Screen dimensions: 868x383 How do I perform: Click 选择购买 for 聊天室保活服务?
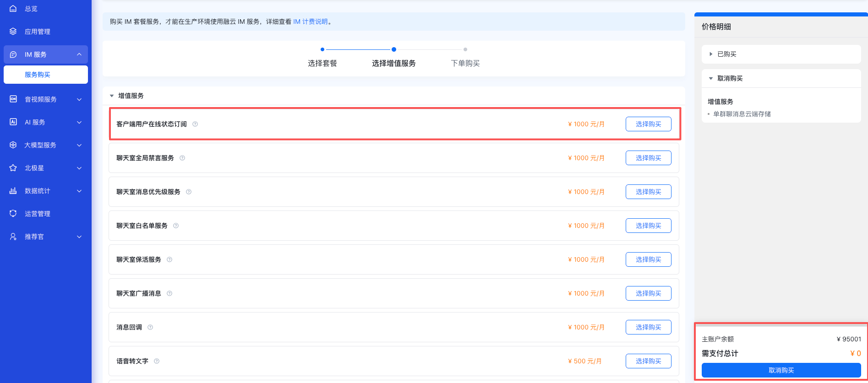[649, 259]
